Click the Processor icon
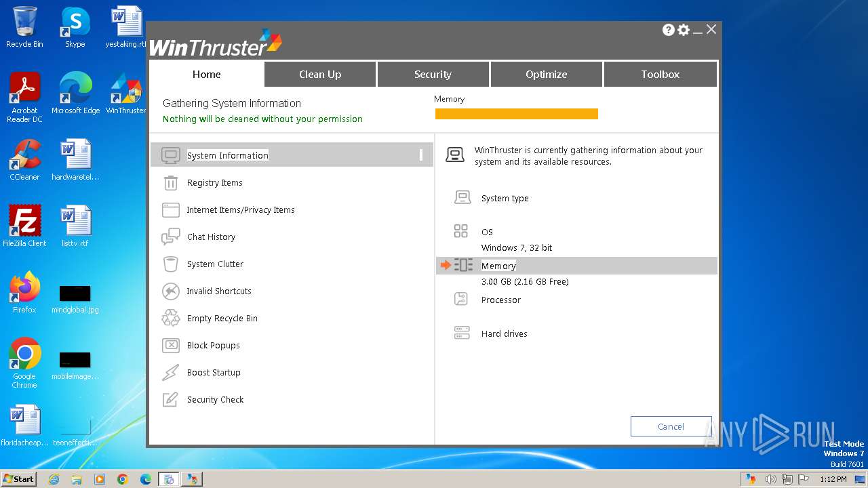 click(x=461, y=299)
